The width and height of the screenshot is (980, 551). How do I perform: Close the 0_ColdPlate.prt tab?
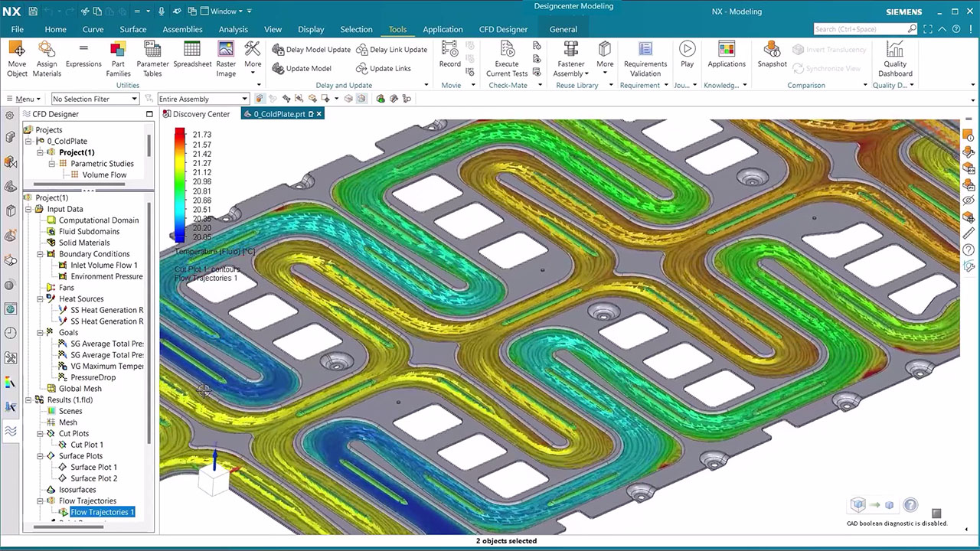pos(319,114)
